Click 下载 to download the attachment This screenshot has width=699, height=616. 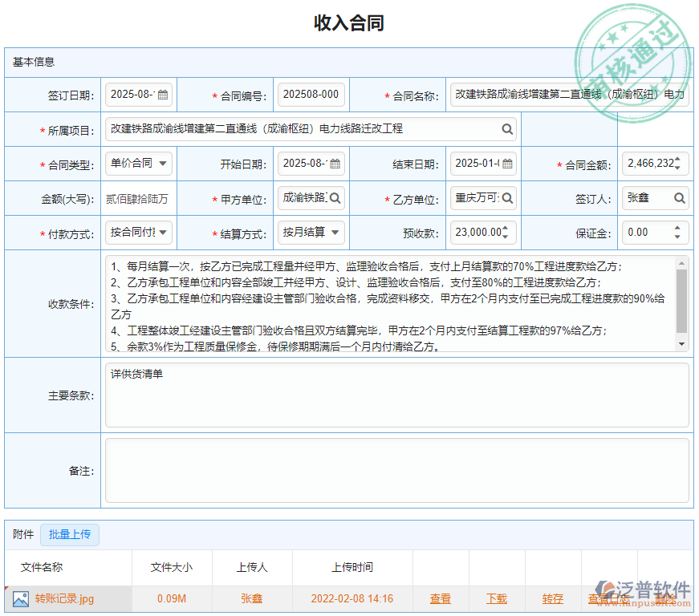click(498, 599)
